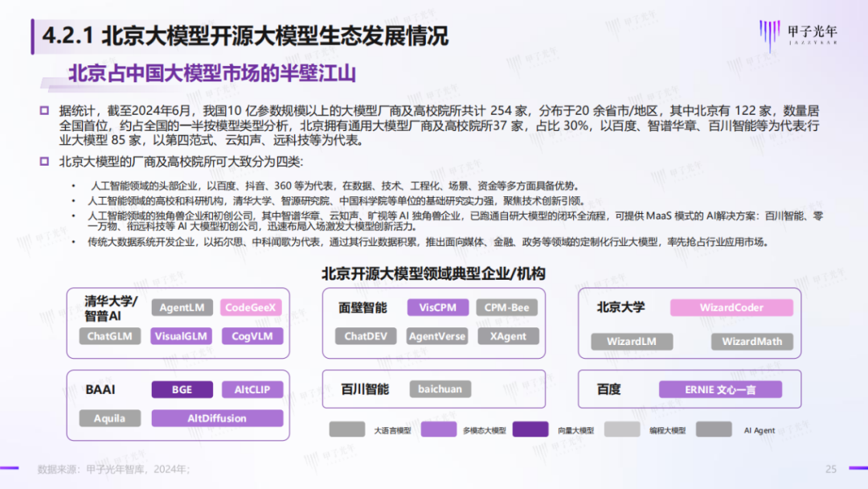Click the BAAI label
This screenshot has height=489, width=868.
point(100,389)
